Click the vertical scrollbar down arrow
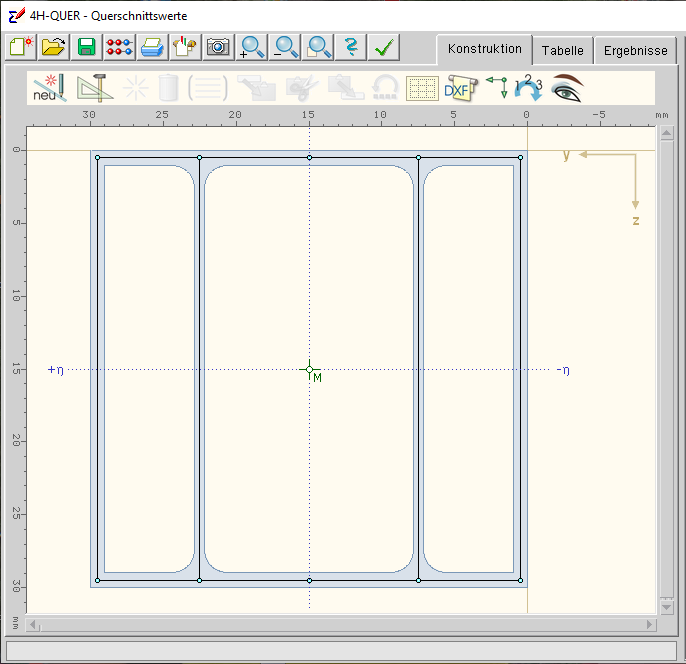The image size is (686, 664). click(x=667, y=607)
